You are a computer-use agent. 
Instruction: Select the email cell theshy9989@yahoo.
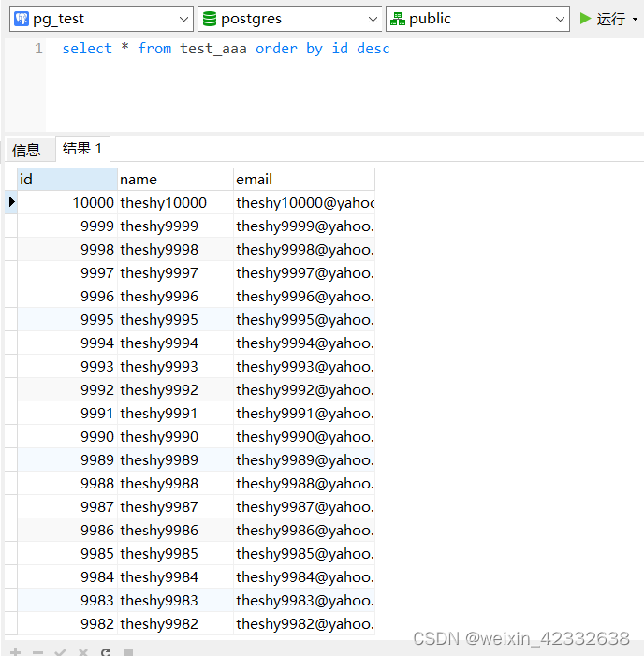[x=304, y=459]
